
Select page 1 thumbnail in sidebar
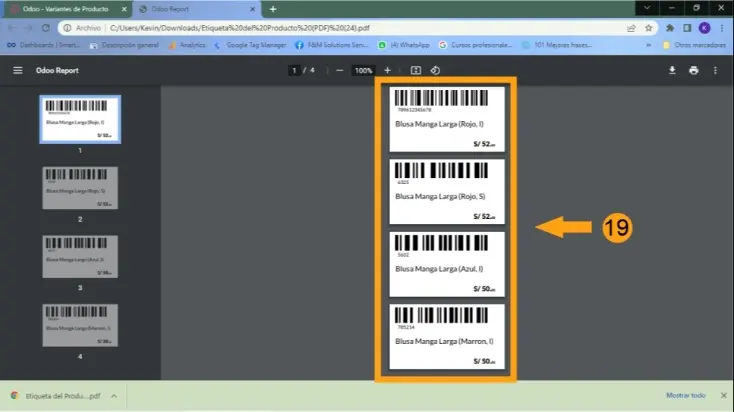pos(80,119)
